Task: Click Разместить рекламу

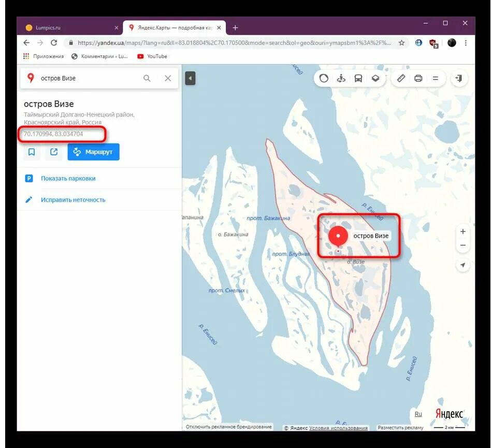Action: [x=400, y=428]
